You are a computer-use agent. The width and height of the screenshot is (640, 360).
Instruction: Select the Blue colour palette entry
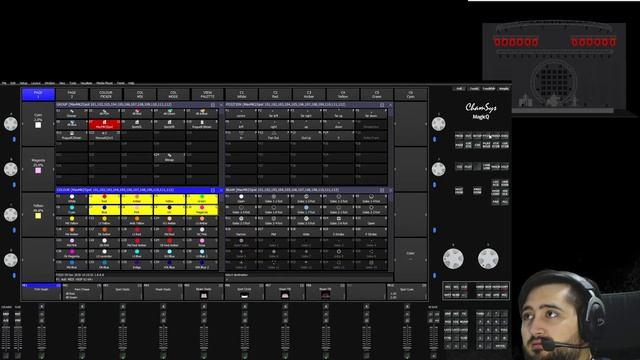(x=104, y=210)
